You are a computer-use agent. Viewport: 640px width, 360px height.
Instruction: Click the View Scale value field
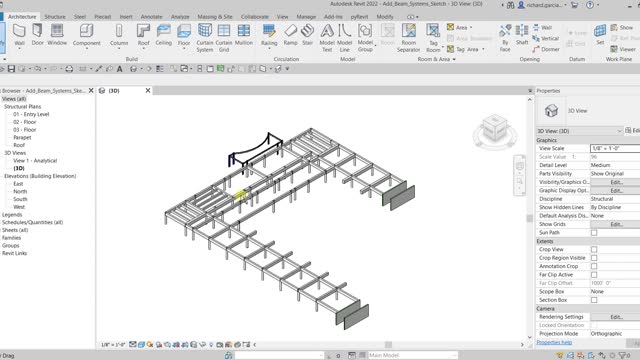[615, 149]
